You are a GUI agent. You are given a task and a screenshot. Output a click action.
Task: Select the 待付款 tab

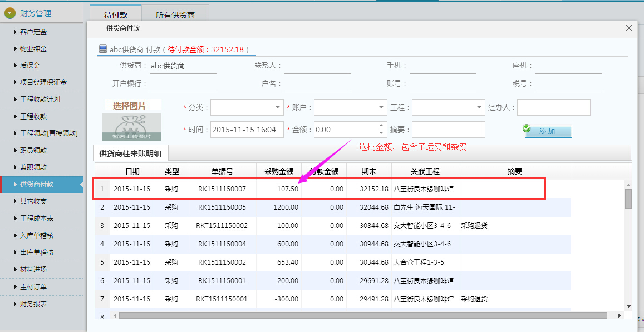point(116,15)
